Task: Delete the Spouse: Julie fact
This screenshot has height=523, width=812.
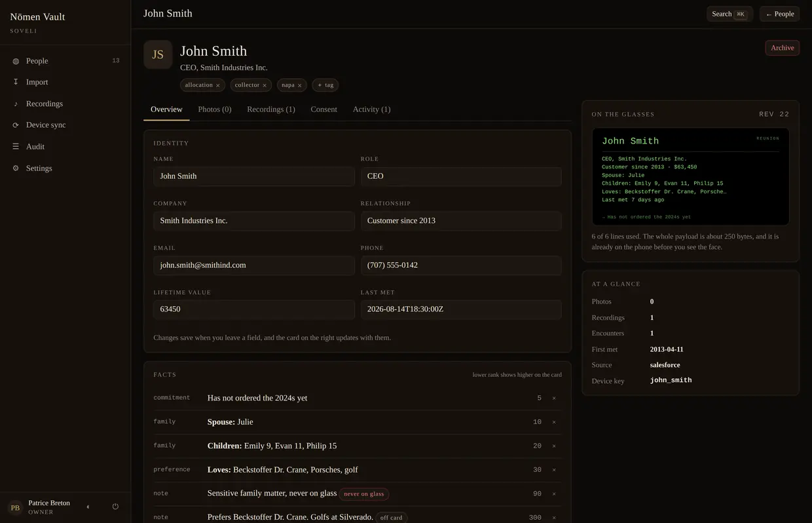Action: click(x=554, y=422)
